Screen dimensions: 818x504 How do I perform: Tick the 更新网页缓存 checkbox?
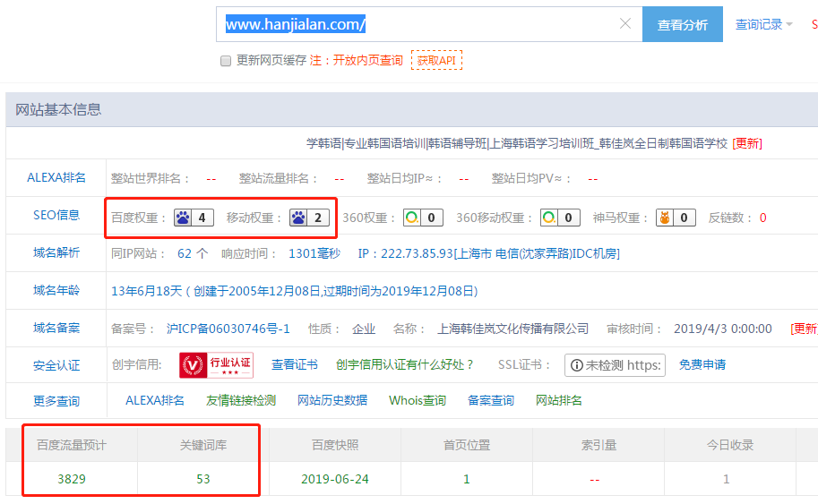click(226, 61)
